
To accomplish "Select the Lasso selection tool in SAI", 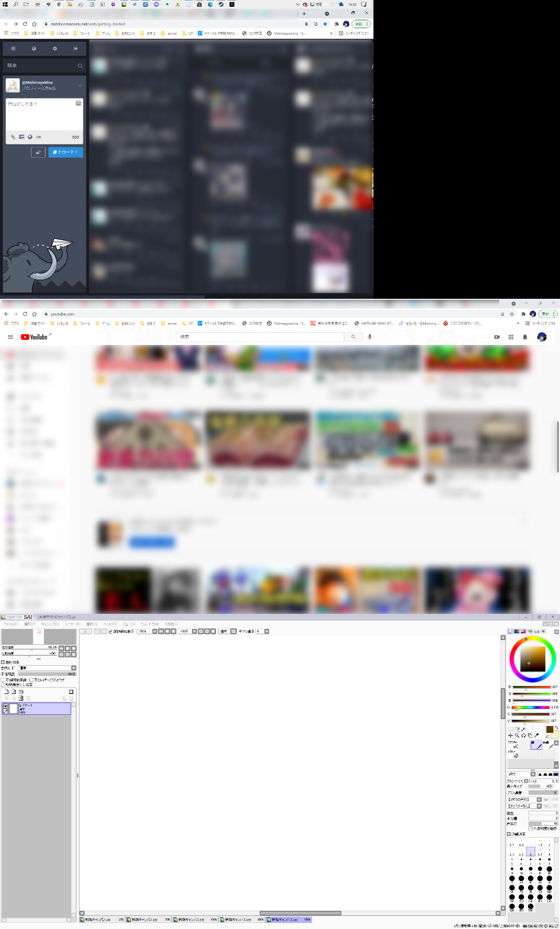I will pos(517,729).
